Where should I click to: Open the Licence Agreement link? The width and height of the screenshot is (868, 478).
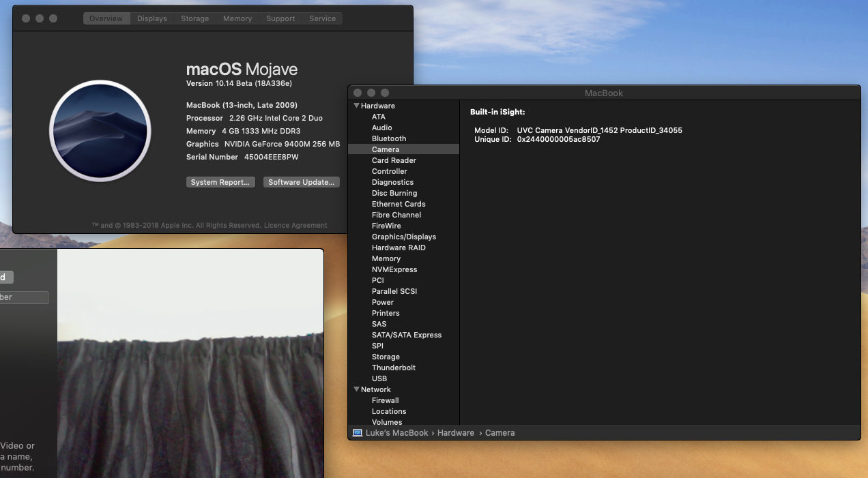[295, 225]
